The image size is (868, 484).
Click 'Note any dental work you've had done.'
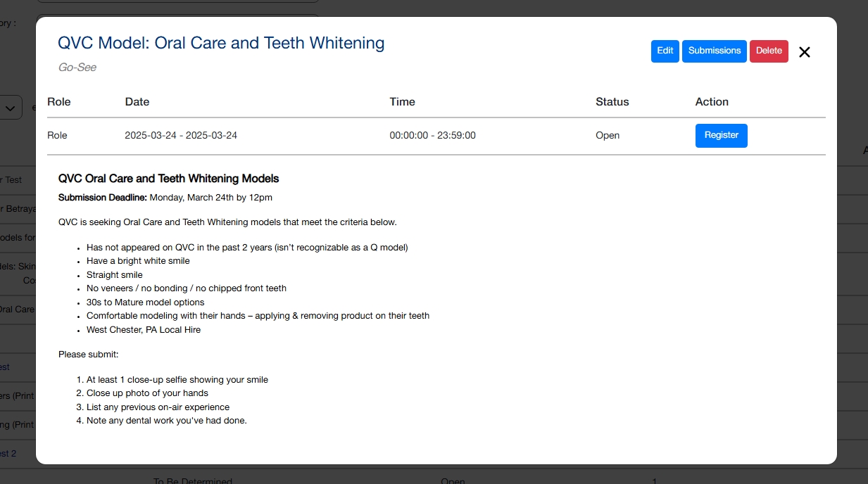click(x=167, y=421)
